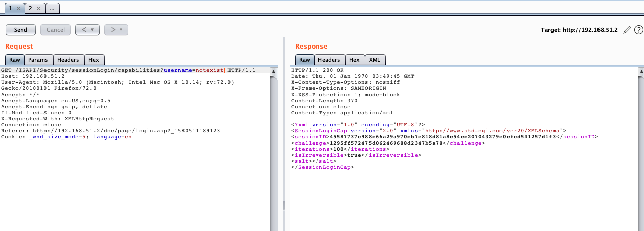Click the HTTP/1.1 200 OK status line
This screenshot has height=231, width=644.
(x=317, y=70)
